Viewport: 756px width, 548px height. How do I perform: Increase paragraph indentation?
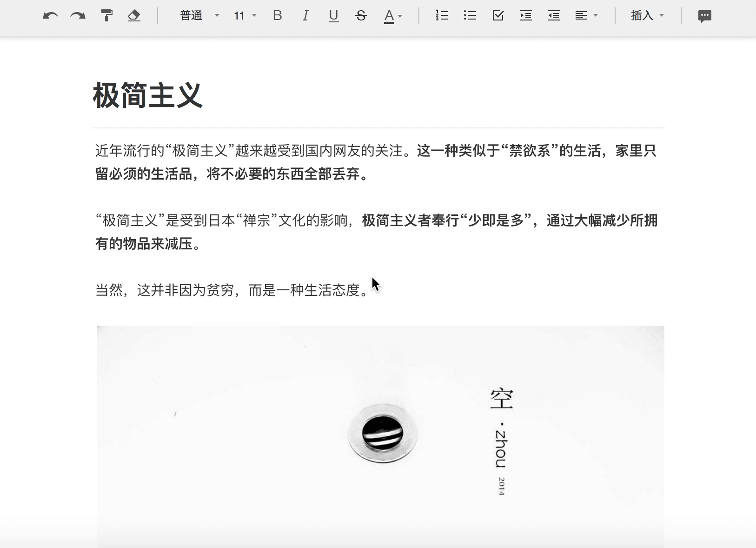pos(526,15)
